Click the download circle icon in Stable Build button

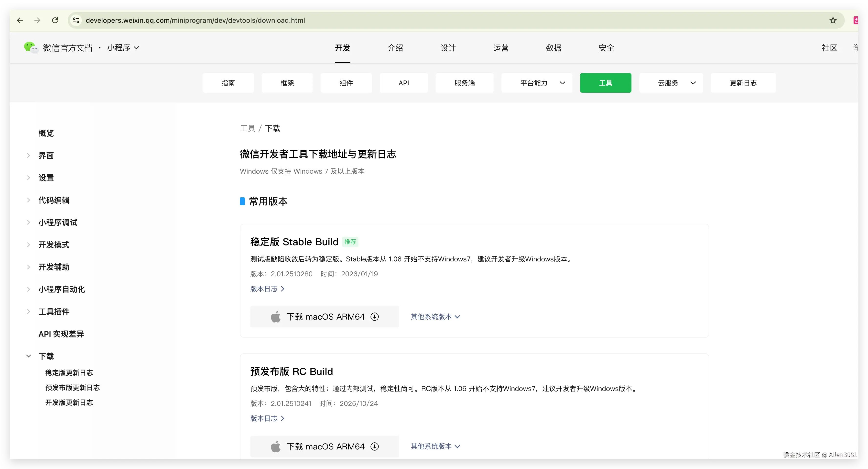(374, 316)
